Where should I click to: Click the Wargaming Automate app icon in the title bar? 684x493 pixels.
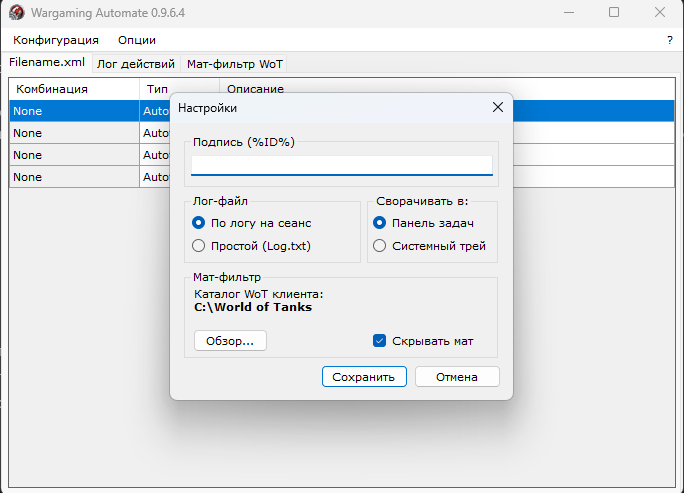(x=17, y=12)
